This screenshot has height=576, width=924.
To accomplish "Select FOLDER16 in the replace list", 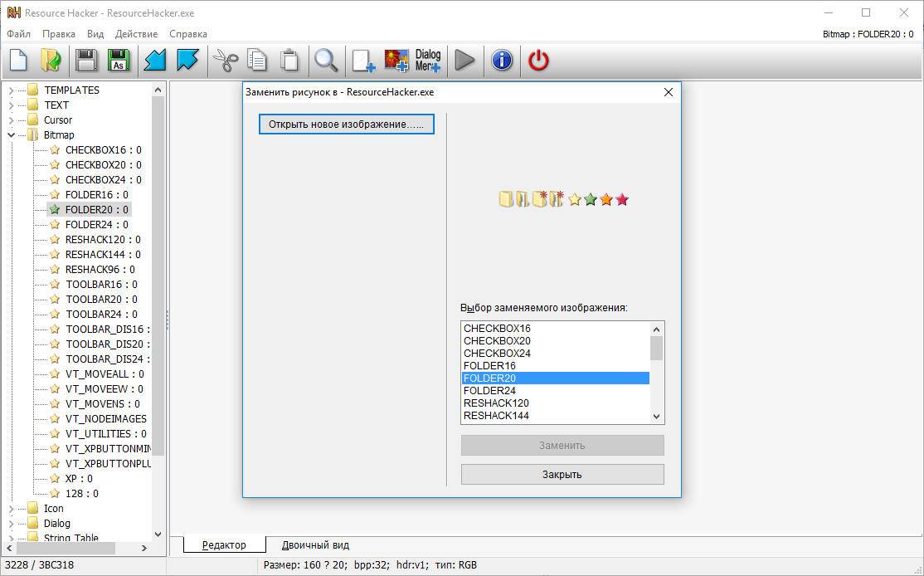I will (555, 365).
